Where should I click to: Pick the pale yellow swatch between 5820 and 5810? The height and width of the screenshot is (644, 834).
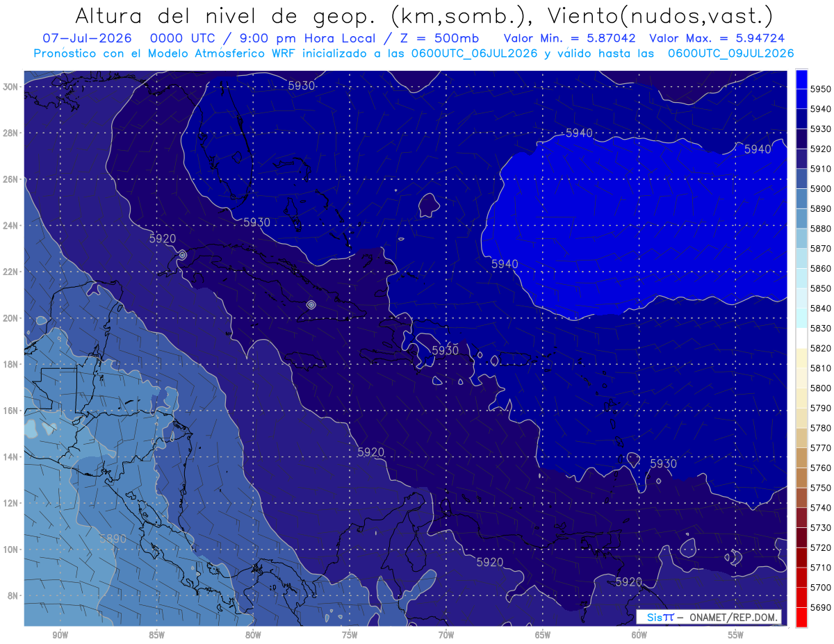pyautogui.click(x=801, y=358)
